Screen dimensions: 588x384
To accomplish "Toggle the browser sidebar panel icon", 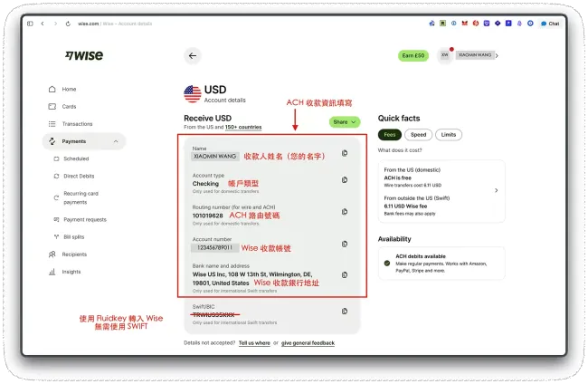I will click(x=30, y=24).
